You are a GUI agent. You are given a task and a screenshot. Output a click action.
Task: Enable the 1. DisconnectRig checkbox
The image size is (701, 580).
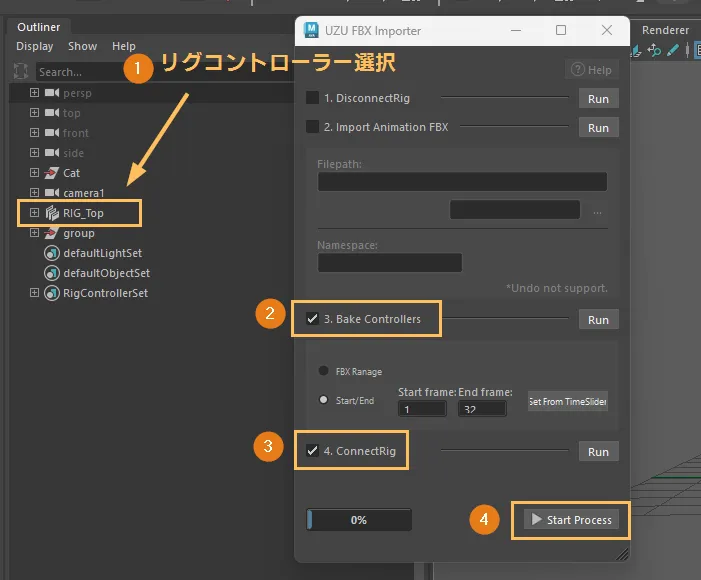coord(312,97)
